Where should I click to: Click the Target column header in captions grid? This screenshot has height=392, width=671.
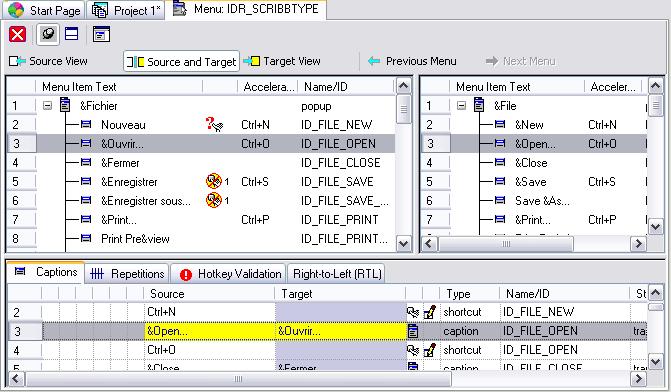341,294
